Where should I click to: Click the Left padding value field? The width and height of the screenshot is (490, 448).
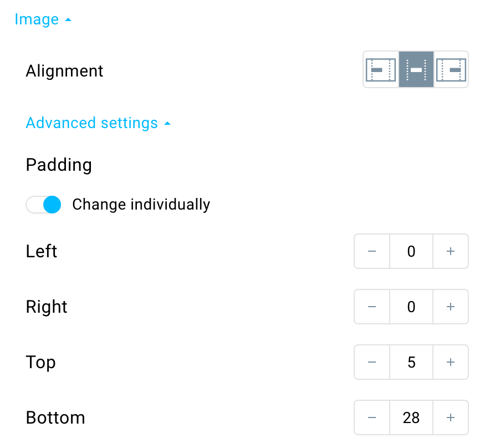[x=411, y=251]
